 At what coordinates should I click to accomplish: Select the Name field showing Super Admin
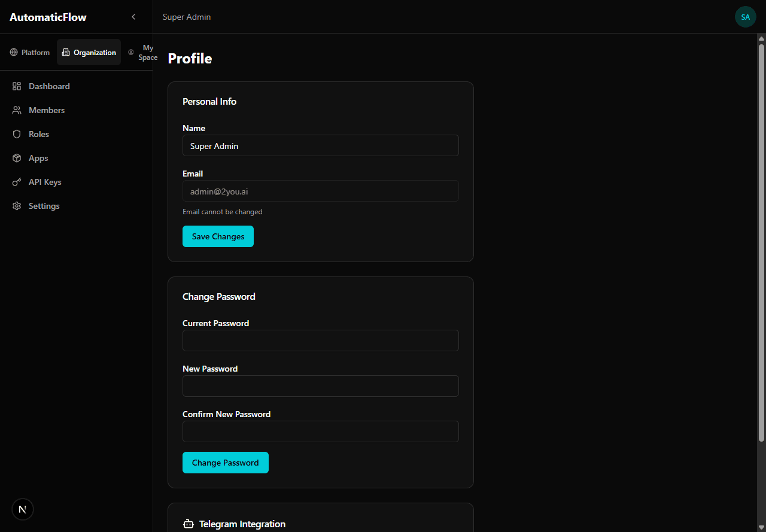[320, 145]
